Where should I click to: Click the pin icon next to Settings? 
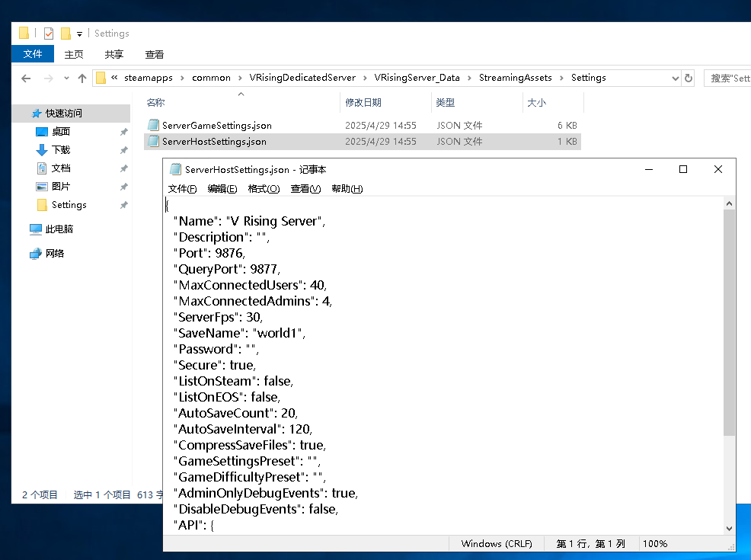point(123,205)
